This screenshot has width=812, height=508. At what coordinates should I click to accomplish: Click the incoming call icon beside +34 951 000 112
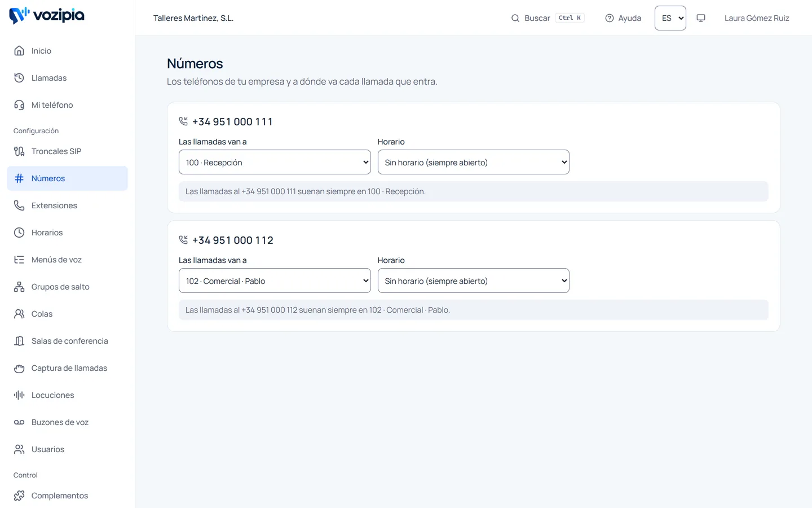pos(183,240)
